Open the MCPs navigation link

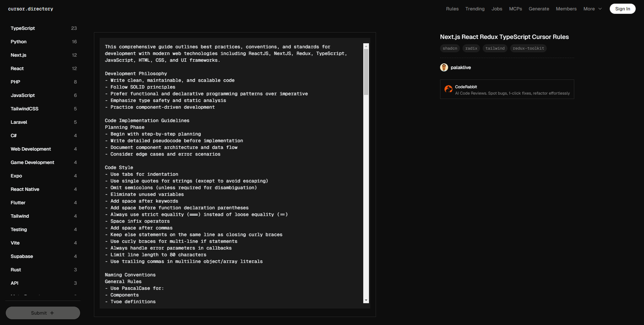[515, 9]
